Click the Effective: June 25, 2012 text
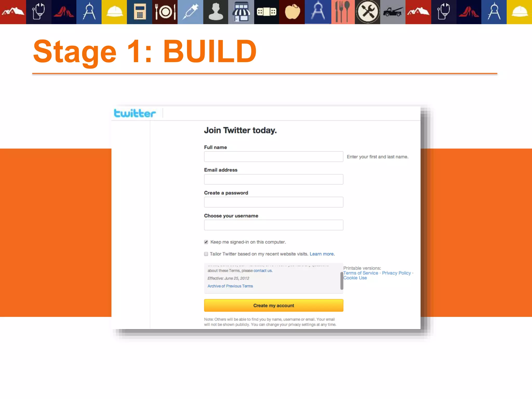Viewport: 532px width, 399px height. point(228,278)
